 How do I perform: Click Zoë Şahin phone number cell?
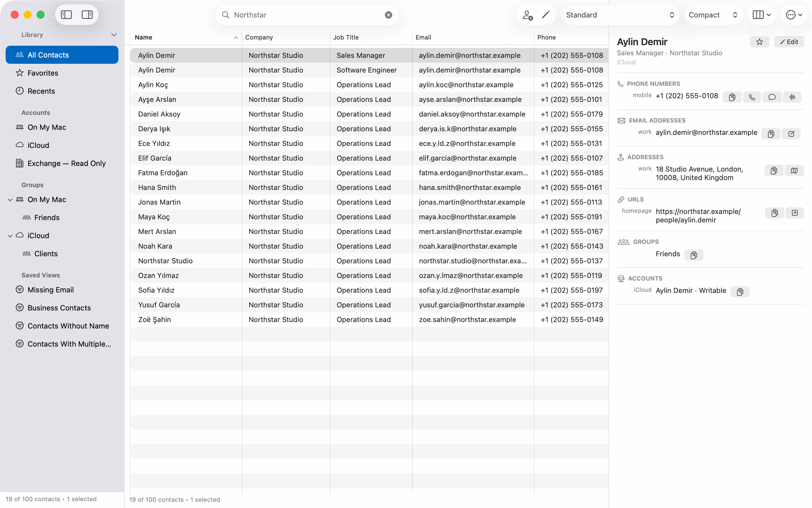[572, 319]
